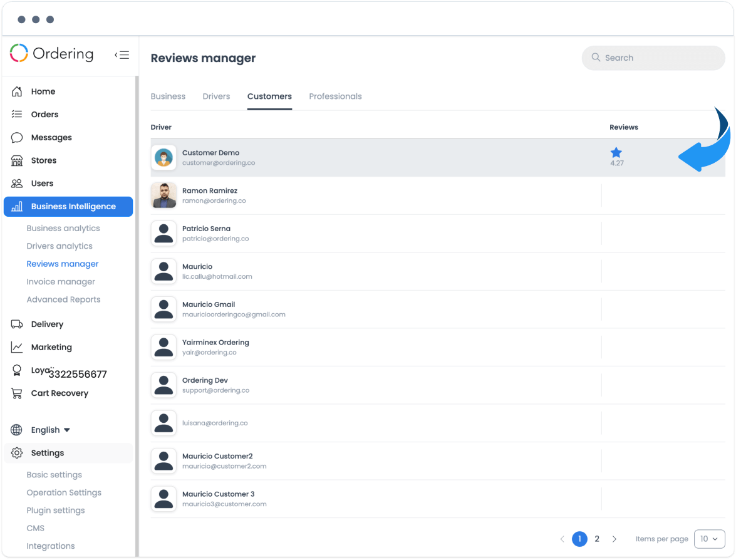
Task: Click the Messages chat bubble icon
Action: tap(17, 138)
